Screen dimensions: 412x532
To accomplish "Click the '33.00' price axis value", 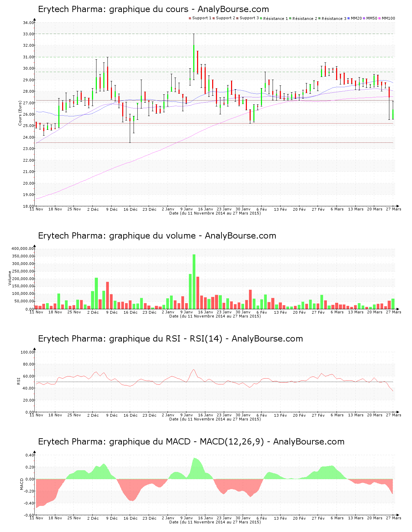I will (x=28, y=34).
